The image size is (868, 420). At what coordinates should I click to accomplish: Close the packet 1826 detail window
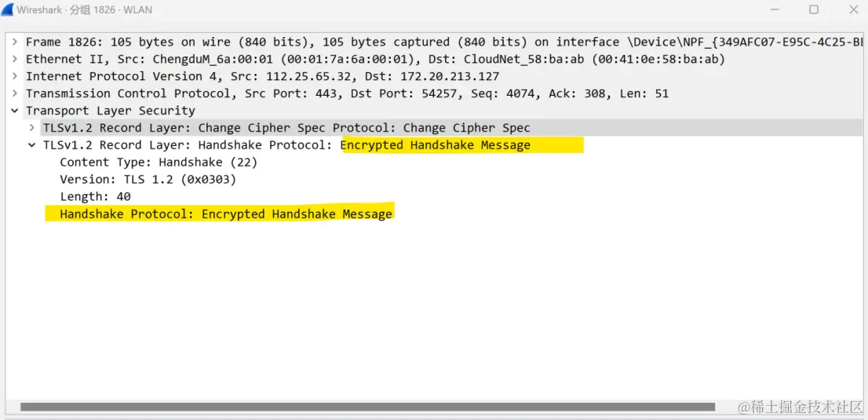tap(853, 9)
